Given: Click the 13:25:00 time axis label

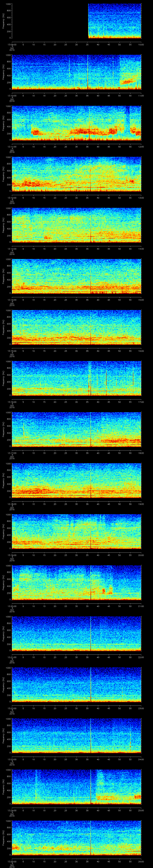Looking at the screenshot, I should [x=12, y=861].
